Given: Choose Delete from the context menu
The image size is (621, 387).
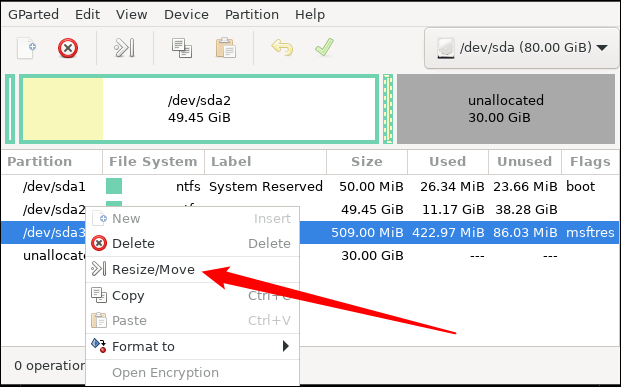Looking at the screenshot, I should pos(192,244).
